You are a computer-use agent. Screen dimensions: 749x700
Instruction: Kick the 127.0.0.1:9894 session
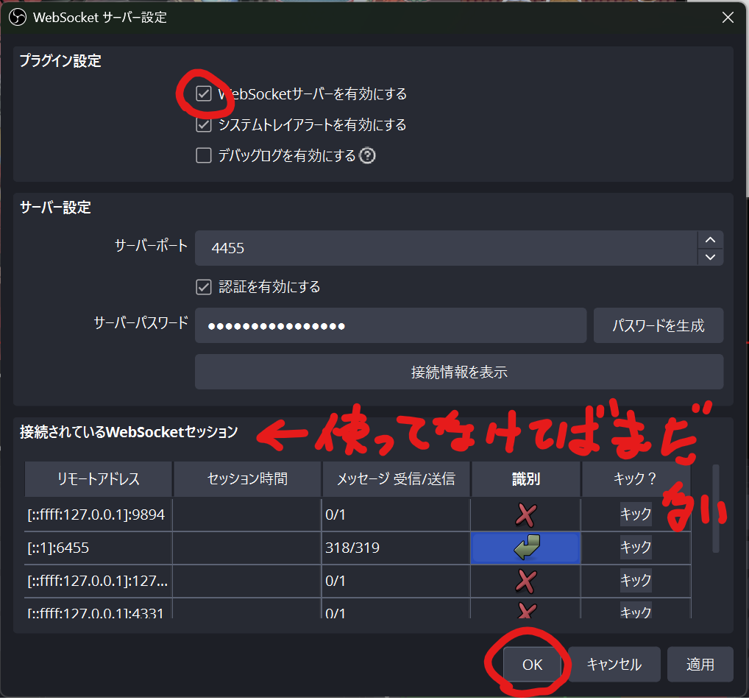click(x=636, y=514)
